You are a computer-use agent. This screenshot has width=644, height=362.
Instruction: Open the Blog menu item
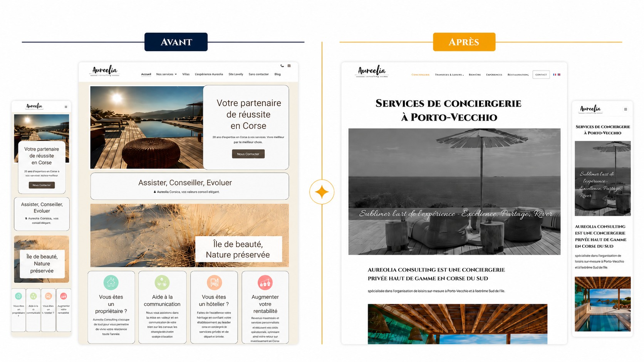(x=277, y=74)
